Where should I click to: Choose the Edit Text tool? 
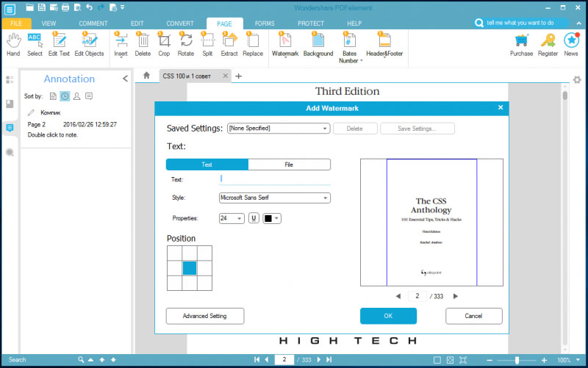pyautogui.click(x=59, y=45)
